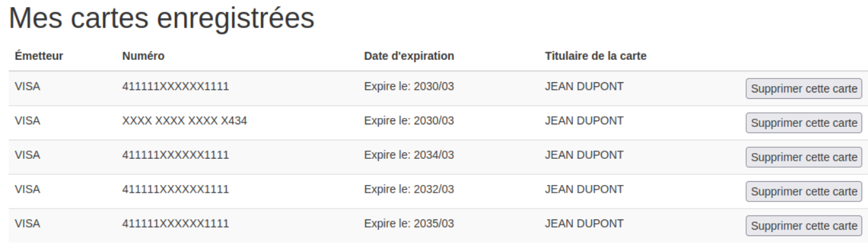
Task: Select the Date d'expiration column header
Action: tap(409, 56)
